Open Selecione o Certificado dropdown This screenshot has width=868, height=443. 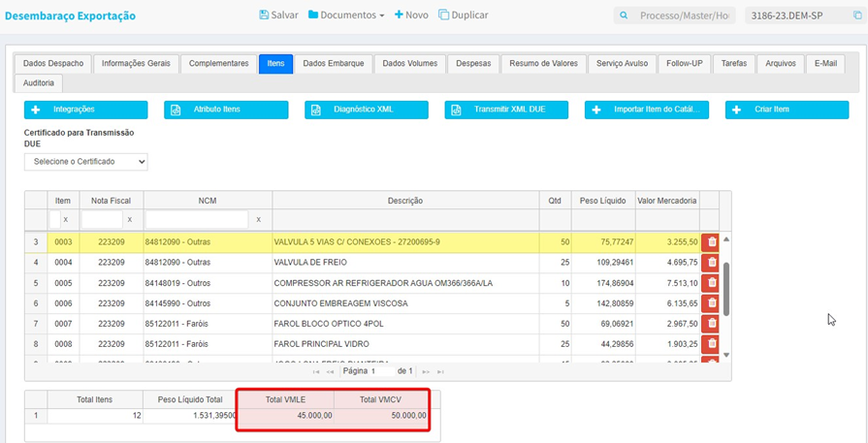(x=85, y=162)
